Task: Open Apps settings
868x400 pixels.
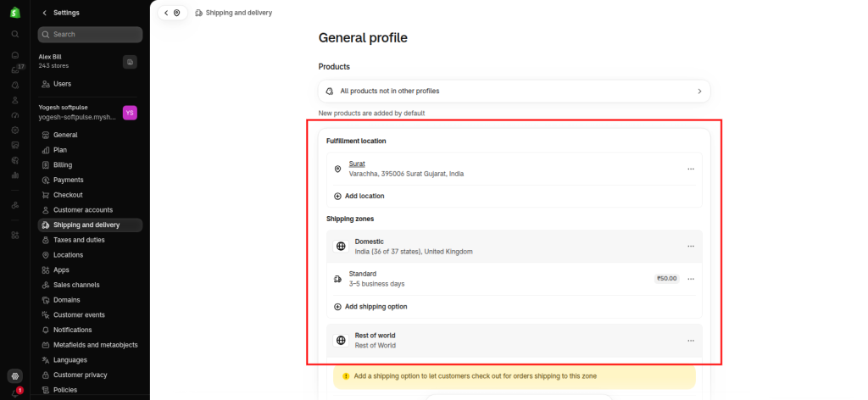Action: pyautogui.click(x=90, y=270)
